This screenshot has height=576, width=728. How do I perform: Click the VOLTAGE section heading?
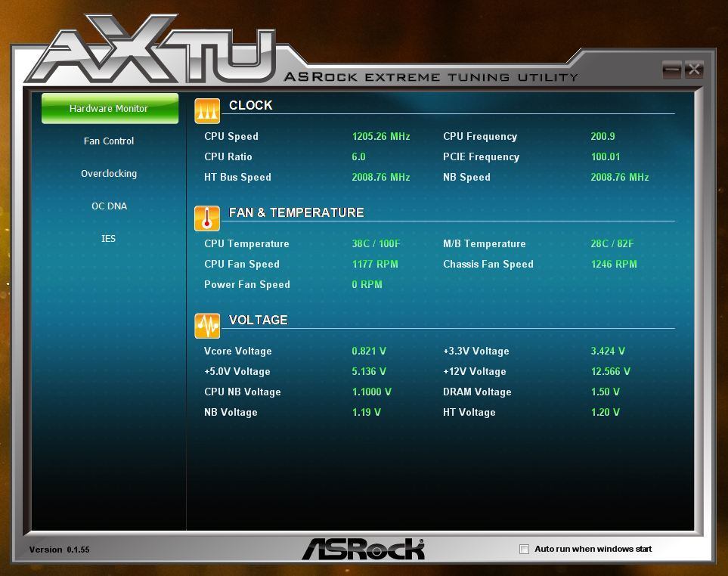pyautogui.click(x=258, y=320)
